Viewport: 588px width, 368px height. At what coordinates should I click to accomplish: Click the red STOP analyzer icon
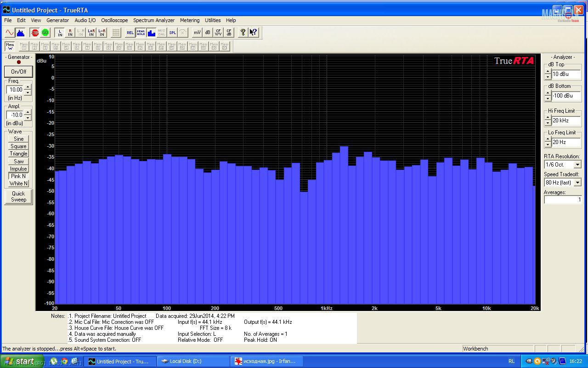pos(35,33)
